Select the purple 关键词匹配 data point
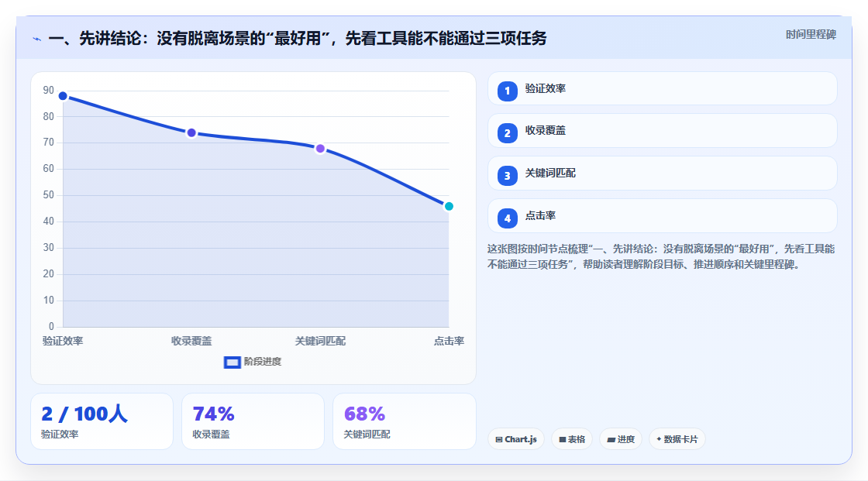This screenshot has width=868, height=481. (320, 149)
